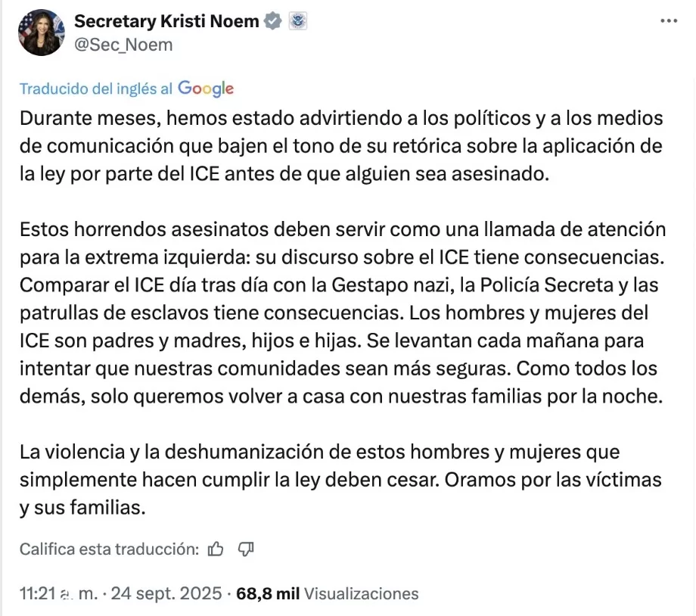Viewport: 696px width, 616px height.
Task: Click the Google logo
Action: [x=206, y=89]
